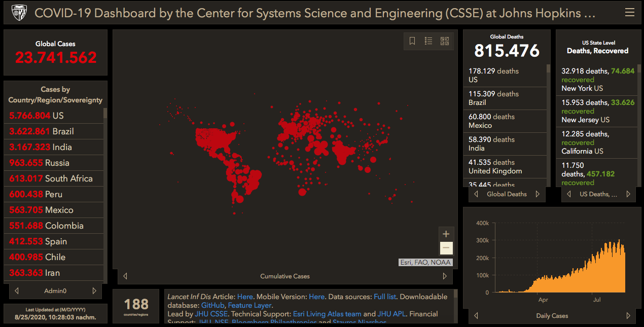The width and height of the screenshot is (644, 327).
Task: Select US 178.129 deaths entry
Action: (505, 76)
